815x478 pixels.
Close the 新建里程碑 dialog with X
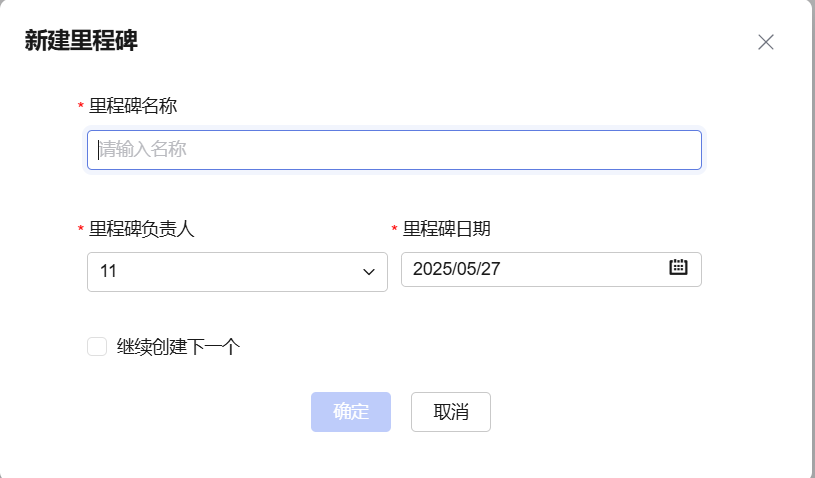coord(766,42)
